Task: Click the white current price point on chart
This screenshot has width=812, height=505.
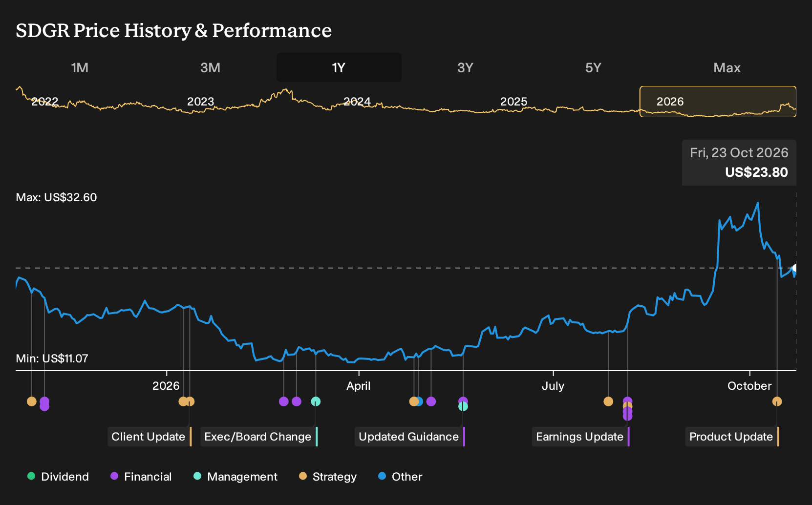Action: [x=795, y=268]
